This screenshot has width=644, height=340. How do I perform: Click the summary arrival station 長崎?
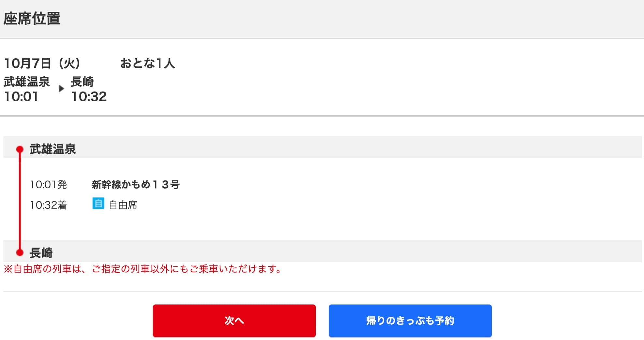tap(82, 81)
